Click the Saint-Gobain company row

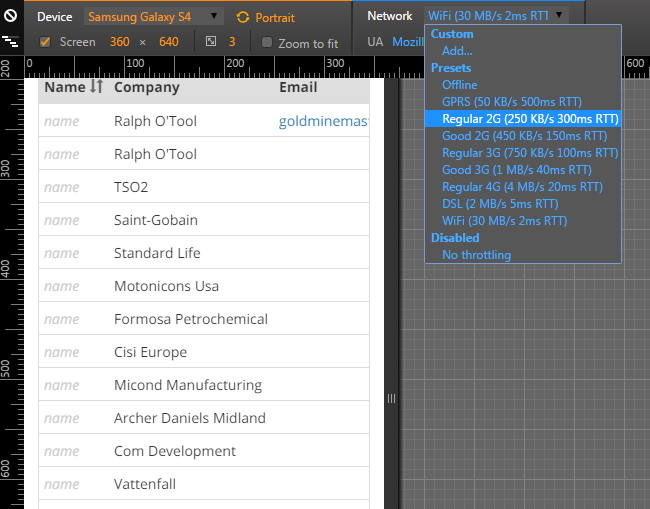pos(156,220)
